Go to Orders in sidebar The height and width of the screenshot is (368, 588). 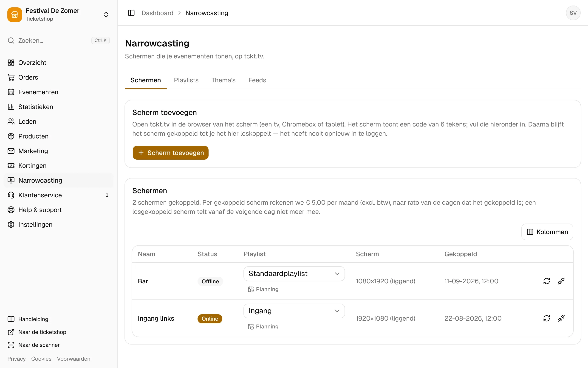(x=59, y=78)
